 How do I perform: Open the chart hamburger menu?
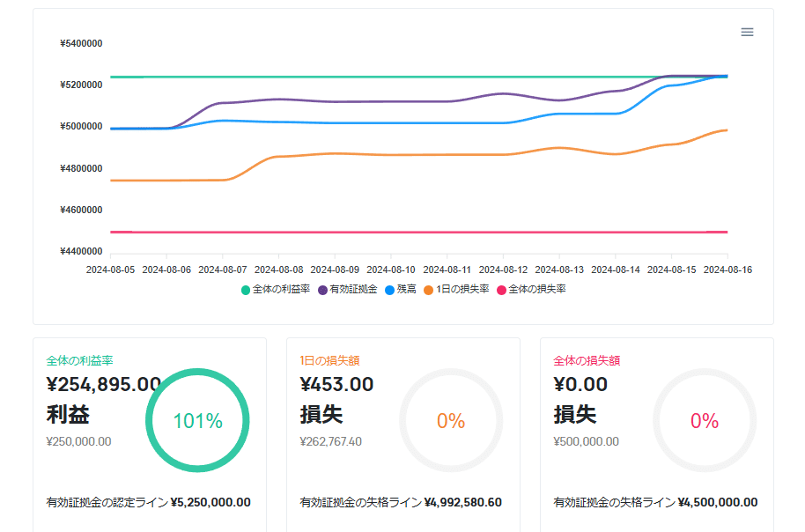pyautogui.click(x=747, y=33)
